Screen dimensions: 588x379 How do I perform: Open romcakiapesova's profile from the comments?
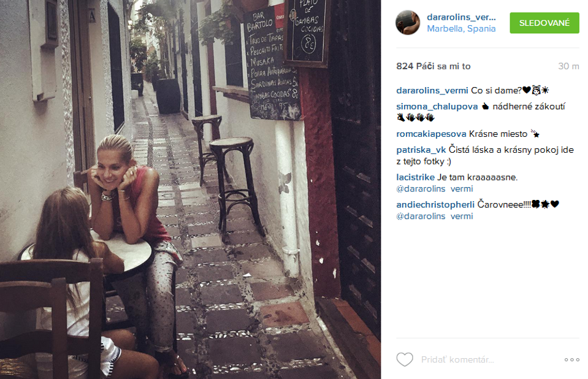[431, 134]
